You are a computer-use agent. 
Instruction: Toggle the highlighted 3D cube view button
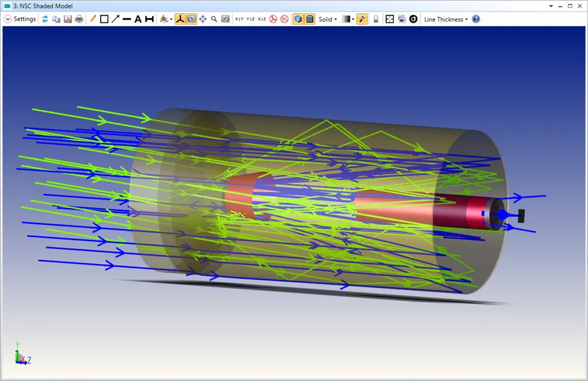pyautogui.click(x=298, y=19)
